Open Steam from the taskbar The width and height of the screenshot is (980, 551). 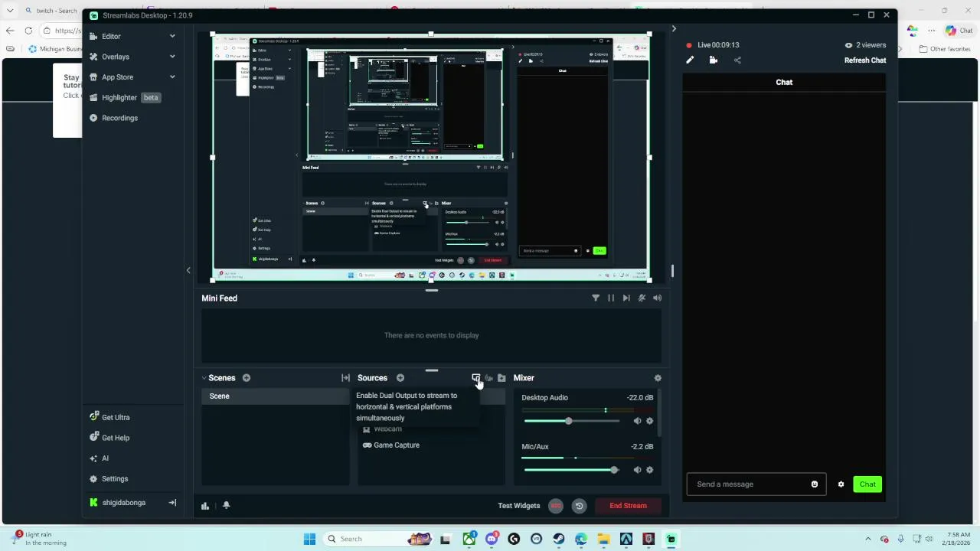point(559,539)
